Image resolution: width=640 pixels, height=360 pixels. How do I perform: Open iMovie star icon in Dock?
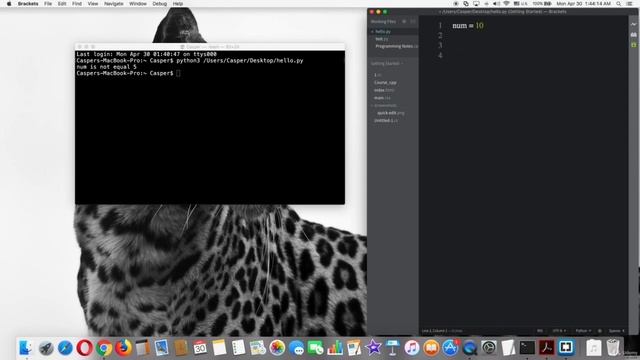tap(373, 348)
